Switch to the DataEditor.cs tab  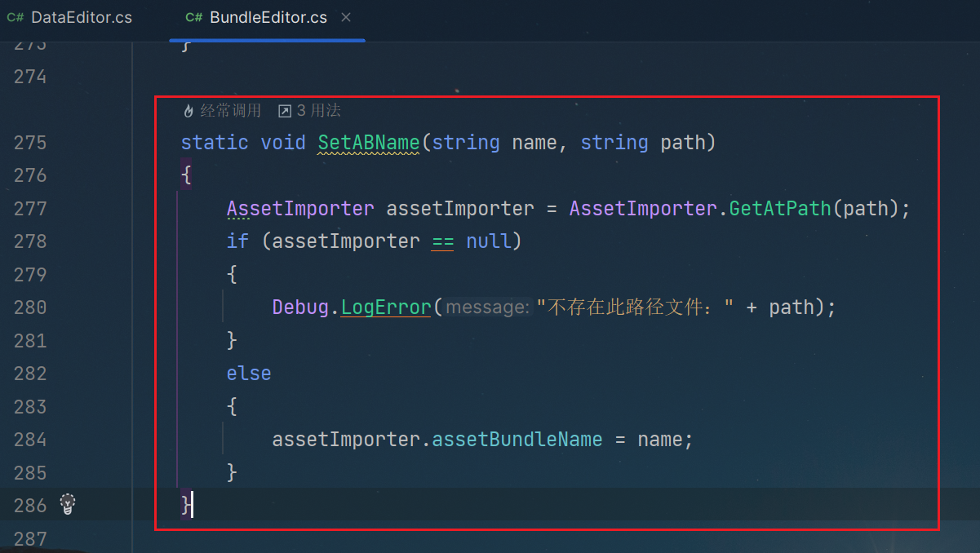pos(81,18)
